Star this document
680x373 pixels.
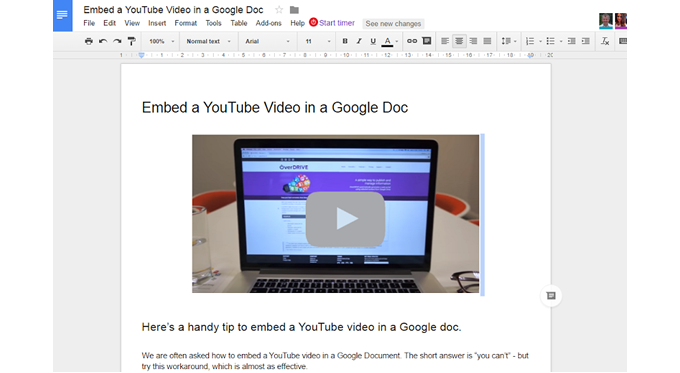click(x=279, y=10)
